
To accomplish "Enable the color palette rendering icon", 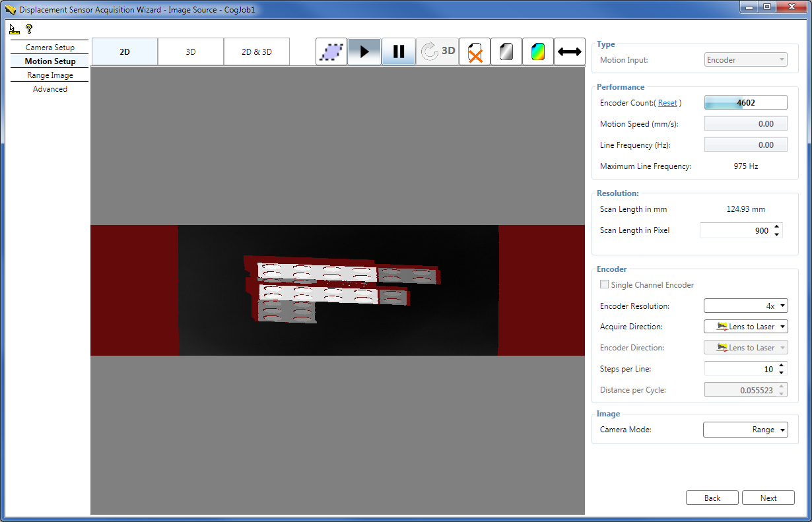I will tap(538, 51).
